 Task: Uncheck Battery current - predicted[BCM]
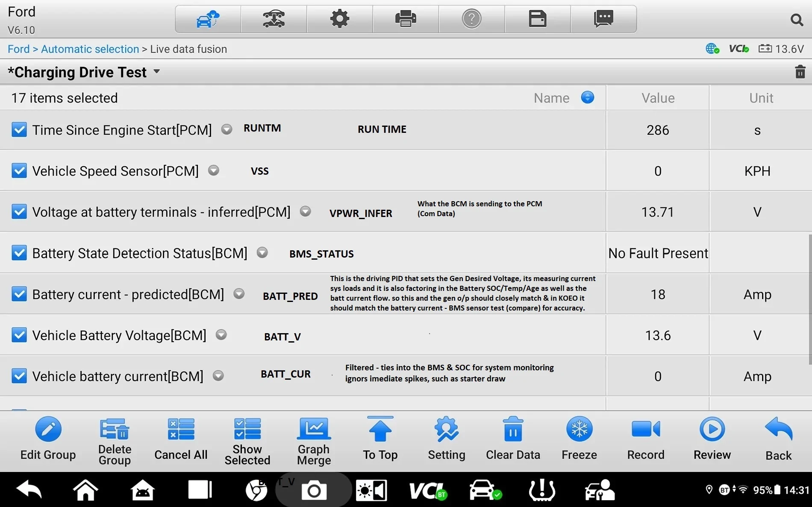click(19, 294)
